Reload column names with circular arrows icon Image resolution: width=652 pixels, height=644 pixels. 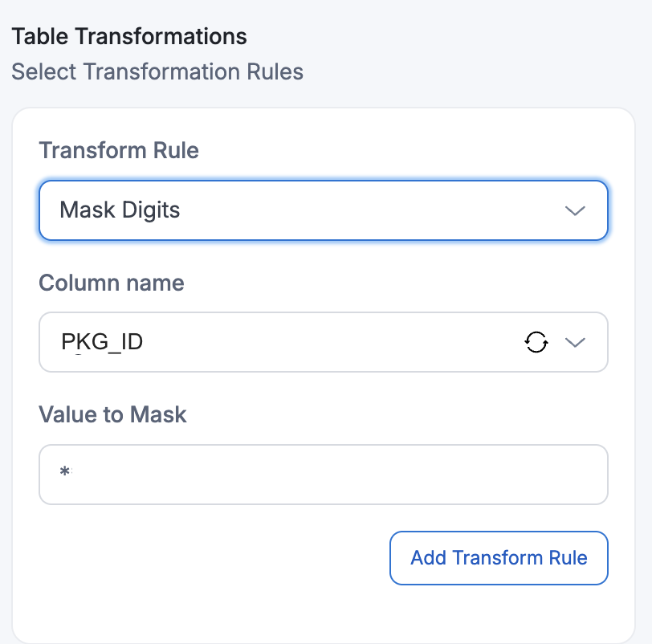[536, 343]
